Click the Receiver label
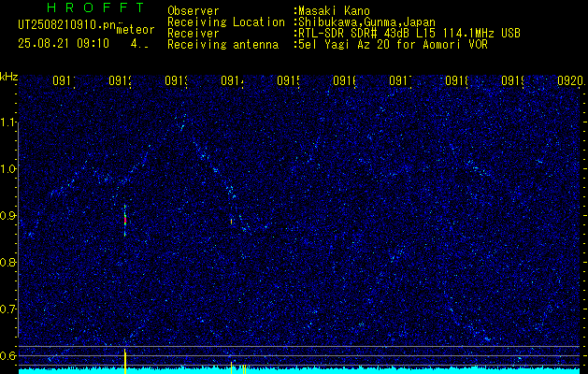This screenshot has width=588, height=374. (194, 34)
